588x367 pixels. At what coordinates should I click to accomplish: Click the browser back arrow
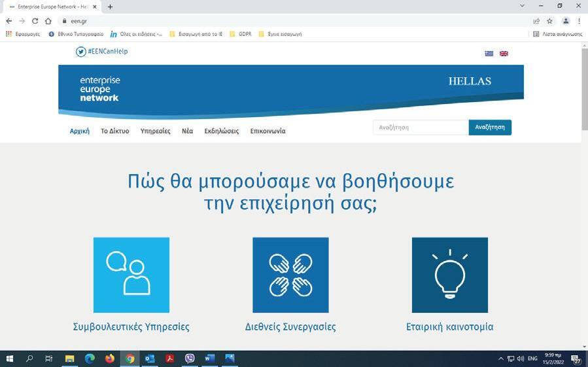9,21
